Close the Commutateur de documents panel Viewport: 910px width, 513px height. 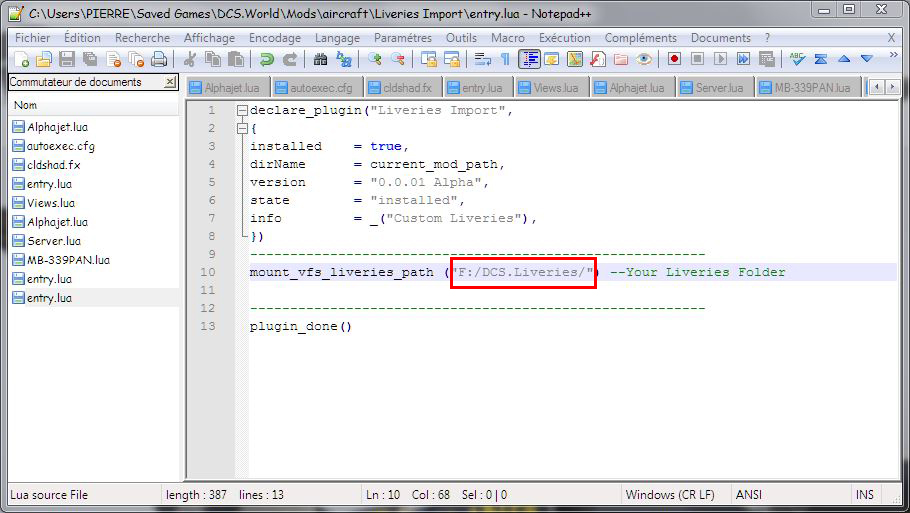coord(170,82)
